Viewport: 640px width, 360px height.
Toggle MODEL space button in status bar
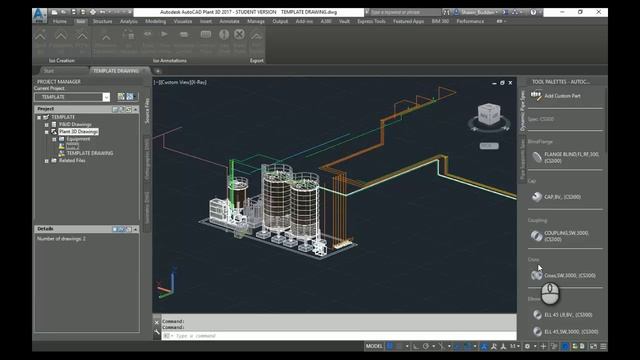coord(374,347)
